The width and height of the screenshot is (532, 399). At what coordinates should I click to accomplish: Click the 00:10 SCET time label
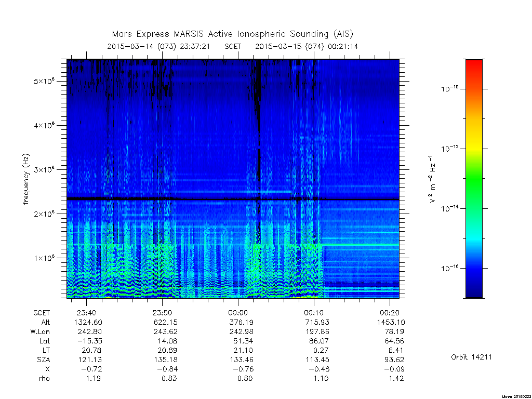pyautogui.click(x=314, y=313)
